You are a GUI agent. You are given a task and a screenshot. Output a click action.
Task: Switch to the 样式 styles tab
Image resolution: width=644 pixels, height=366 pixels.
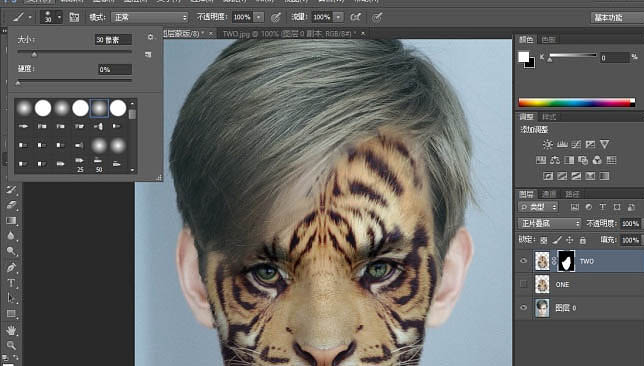click(x=549, y=117)
